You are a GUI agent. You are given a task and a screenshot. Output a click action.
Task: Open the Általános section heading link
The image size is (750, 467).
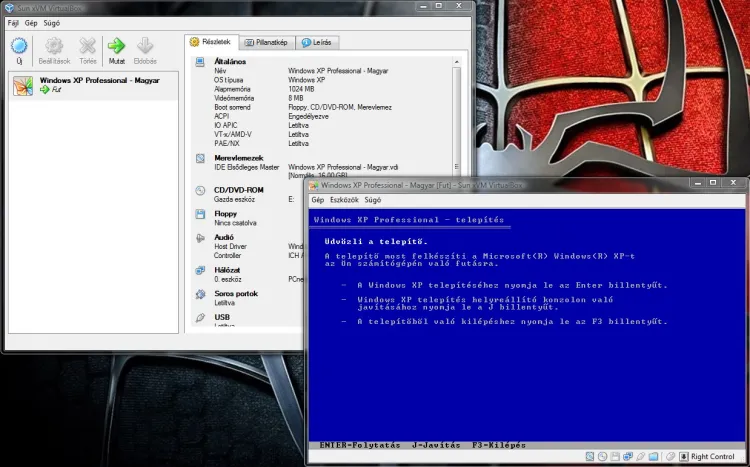(230, 62)
